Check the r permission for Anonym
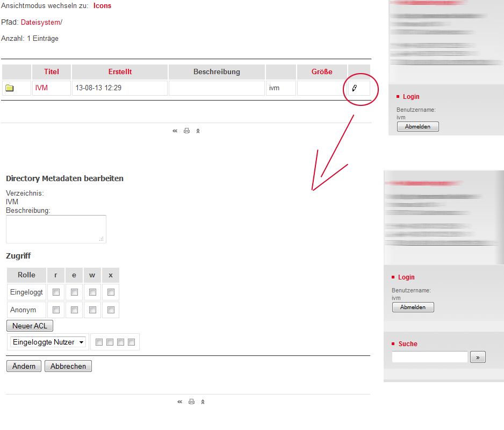This screenshot has width=504, height=430. [x=56, y=310]
